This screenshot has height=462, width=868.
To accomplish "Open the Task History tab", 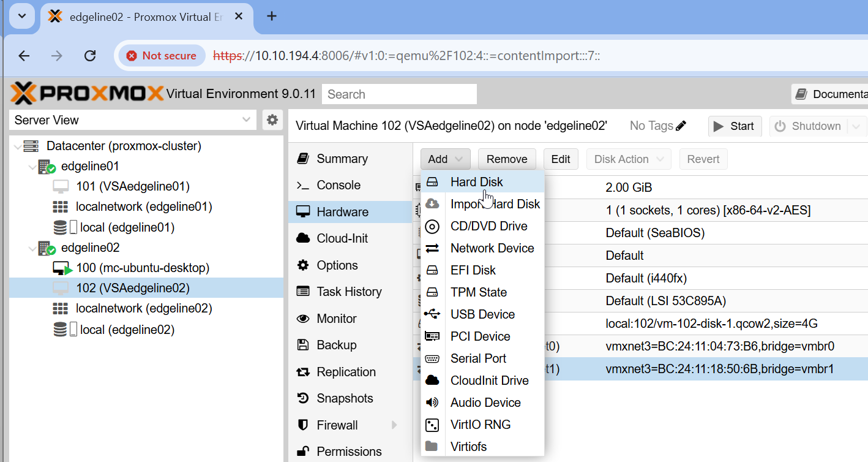I will click(x=350, y=292).
